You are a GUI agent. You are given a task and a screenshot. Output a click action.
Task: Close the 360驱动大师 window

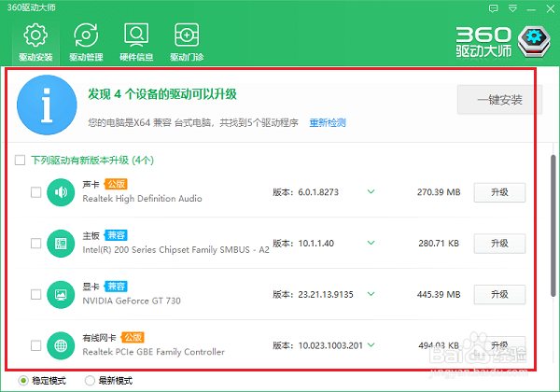point(551,8)
